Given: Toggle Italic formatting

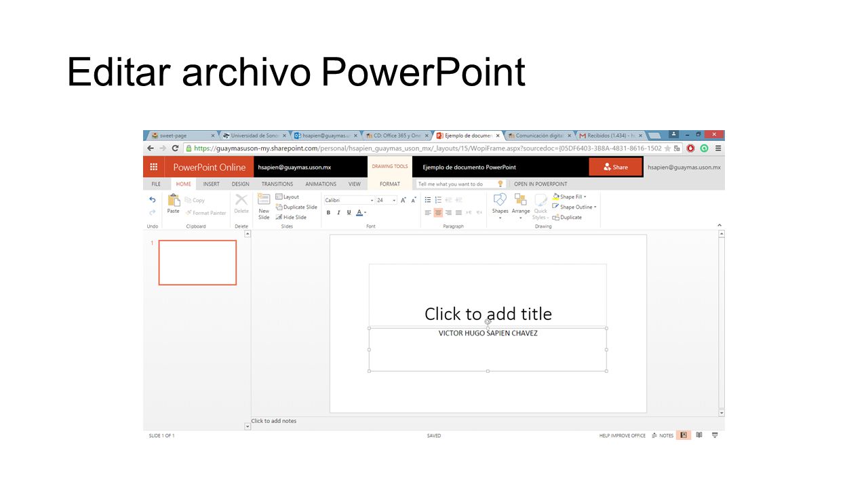Looking at the screenshot, I should click(338, 212).
